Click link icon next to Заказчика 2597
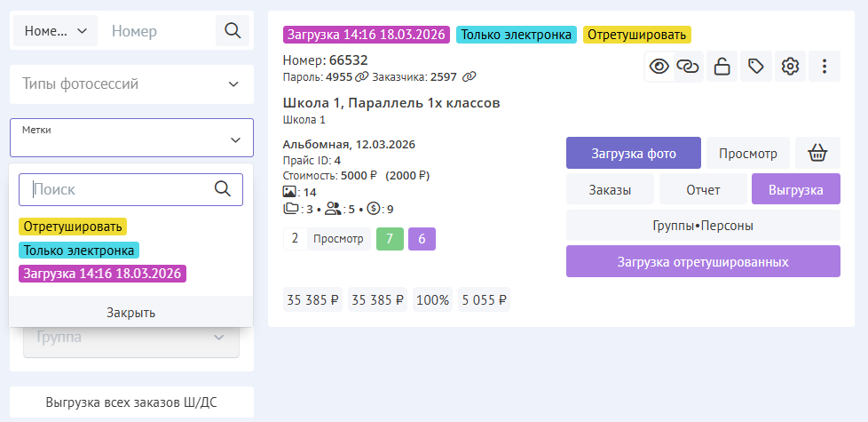The image size is (868, 422). [x=469, y=77]
